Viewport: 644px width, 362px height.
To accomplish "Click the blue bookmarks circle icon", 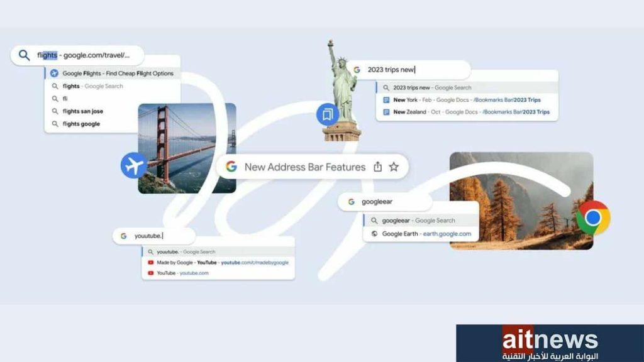I will 327,114.
